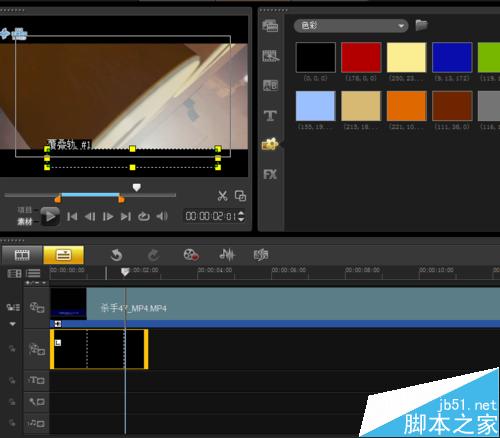Viewport: 500px width, 438px height.
Task: Select the overlay track black clip
Action: [99, 349]
